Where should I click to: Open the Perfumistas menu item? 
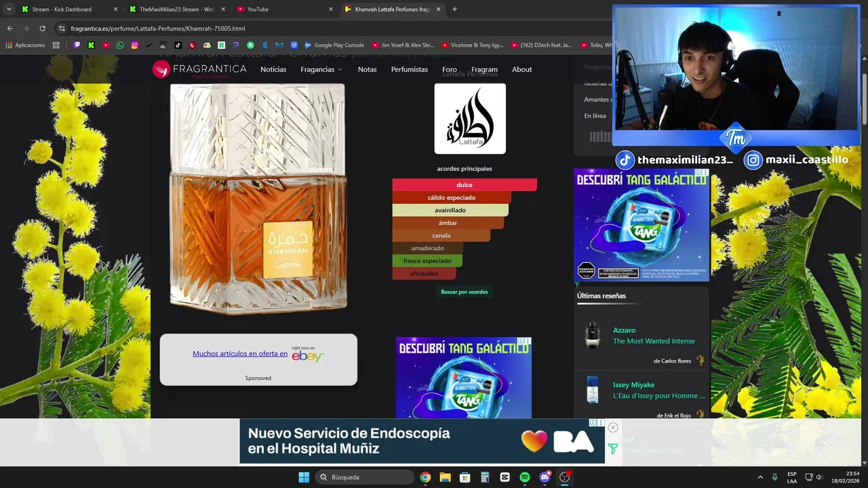tap(410, 69)
